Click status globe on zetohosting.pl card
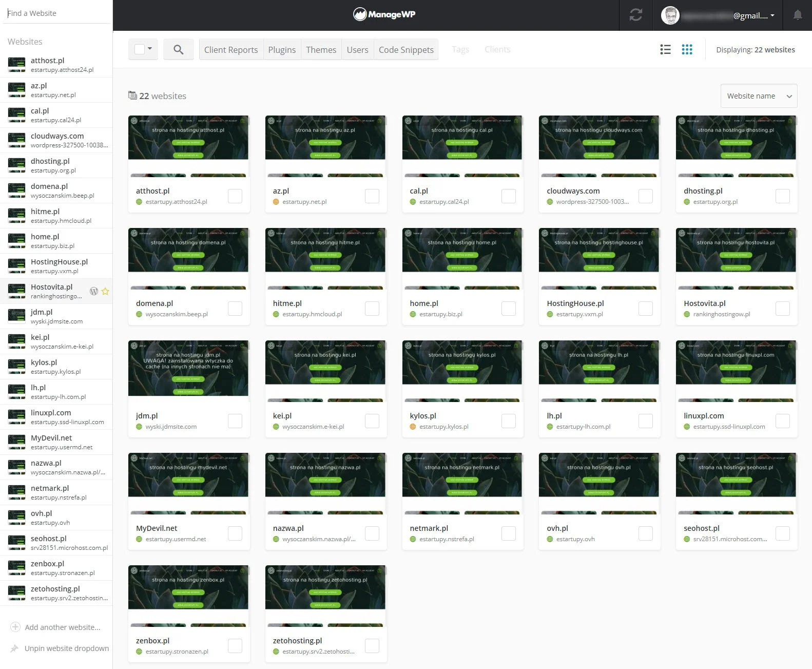This screenshot has width=812, height=669. tap(276, 652)
